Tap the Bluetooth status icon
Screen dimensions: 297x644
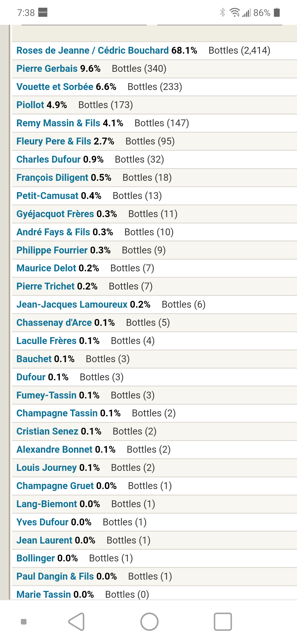pyautogui.click(x=222, y=12)
